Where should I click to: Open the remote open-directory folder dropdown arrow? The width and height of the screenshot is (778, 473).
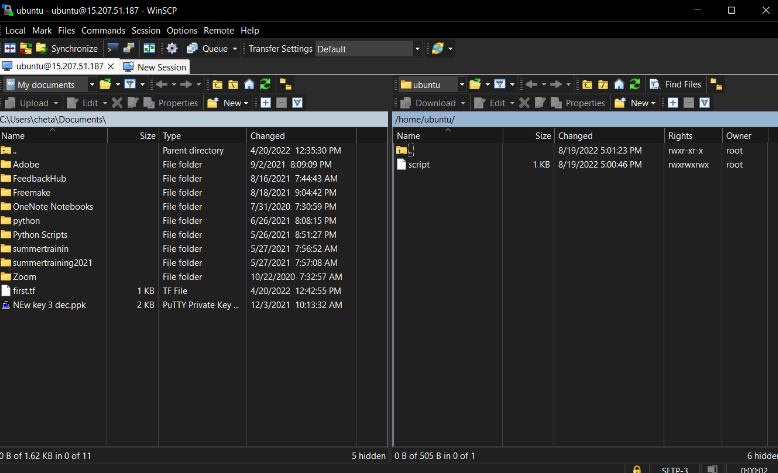tap(488, 84)
